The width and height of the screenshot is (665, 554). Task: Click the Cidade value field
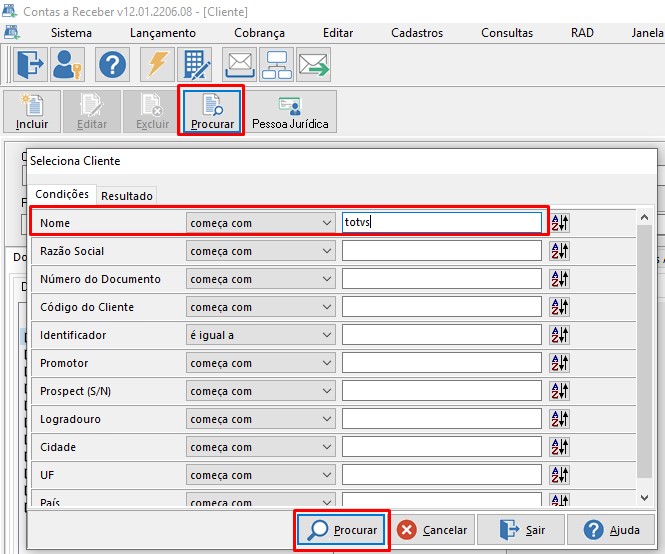coord(441,447)
